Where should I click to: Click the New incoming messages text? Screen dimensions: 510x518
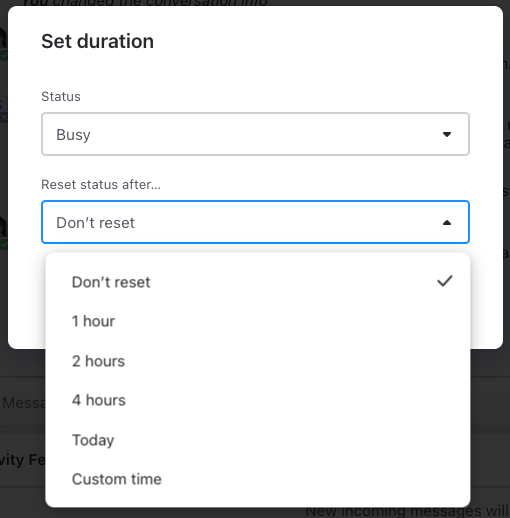[x=407, y=512]
